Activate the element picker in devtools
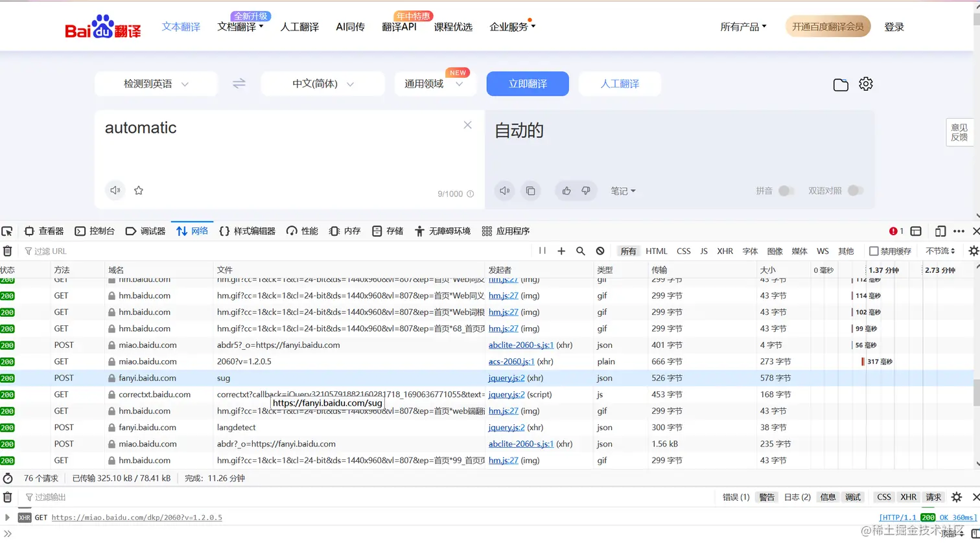The height and width of the screenshot is (552, 980). click(7, 231)
